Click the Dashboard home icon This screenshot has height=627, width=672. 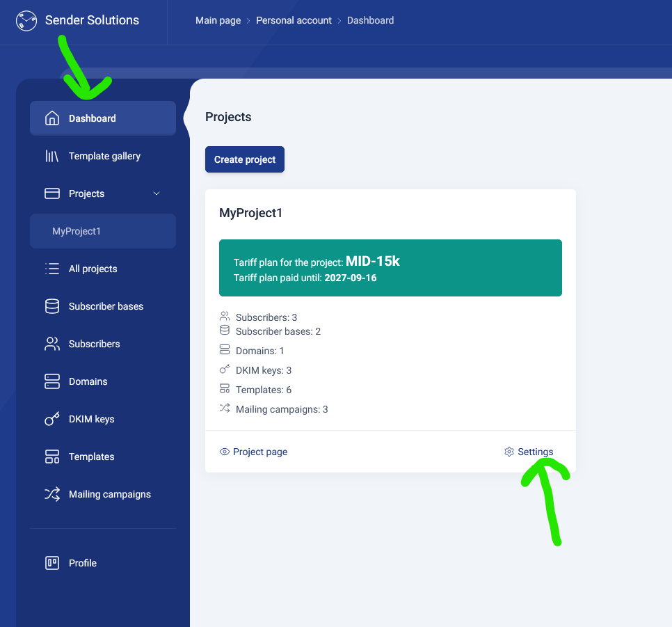coord(52,118)
